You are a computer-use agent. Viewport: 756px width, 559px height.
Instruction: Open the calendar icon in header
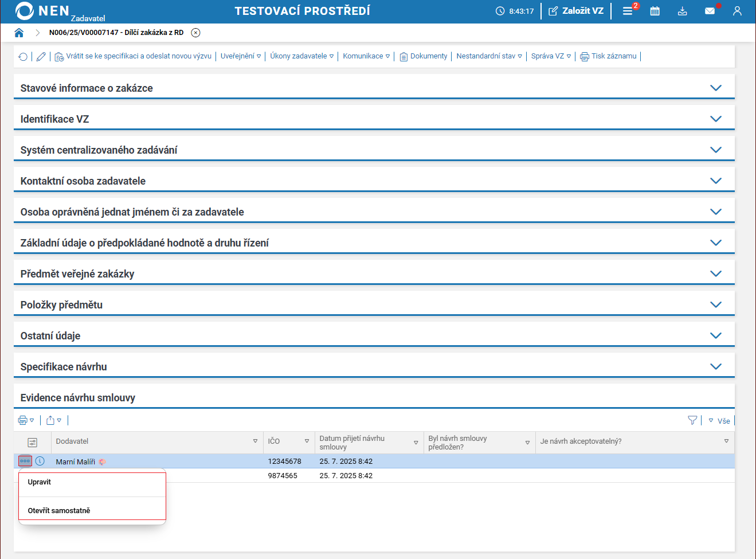pyautogui.click(x=655, y=11)
